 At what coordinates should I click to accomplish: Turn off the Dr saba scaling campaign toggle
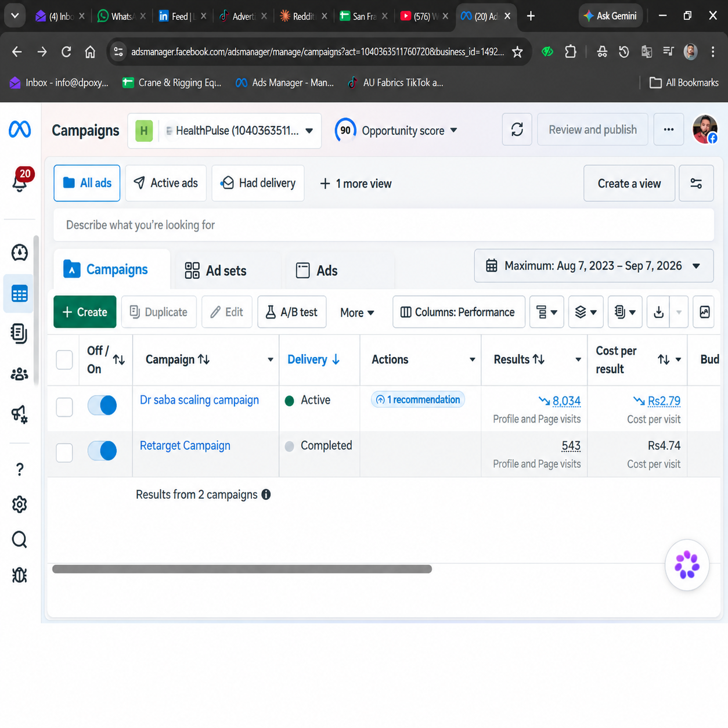click(x=102, y=405)
